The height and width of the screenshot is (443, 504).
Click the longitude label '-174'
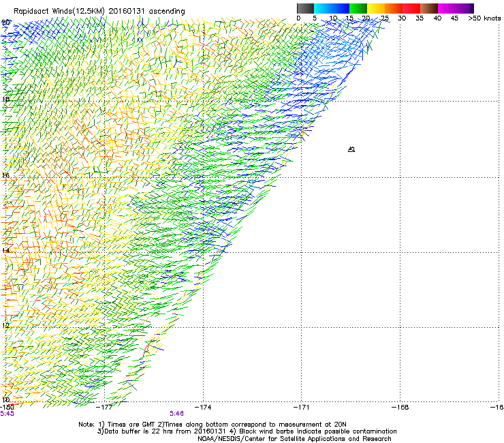pyautogui.click(x=203, y=408)
